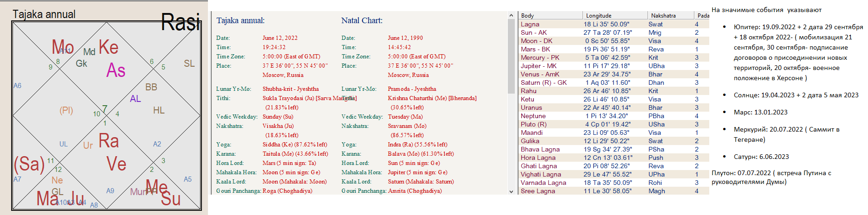Click the Сатурн: 6.06.2023 bullet

click(761, 157)
